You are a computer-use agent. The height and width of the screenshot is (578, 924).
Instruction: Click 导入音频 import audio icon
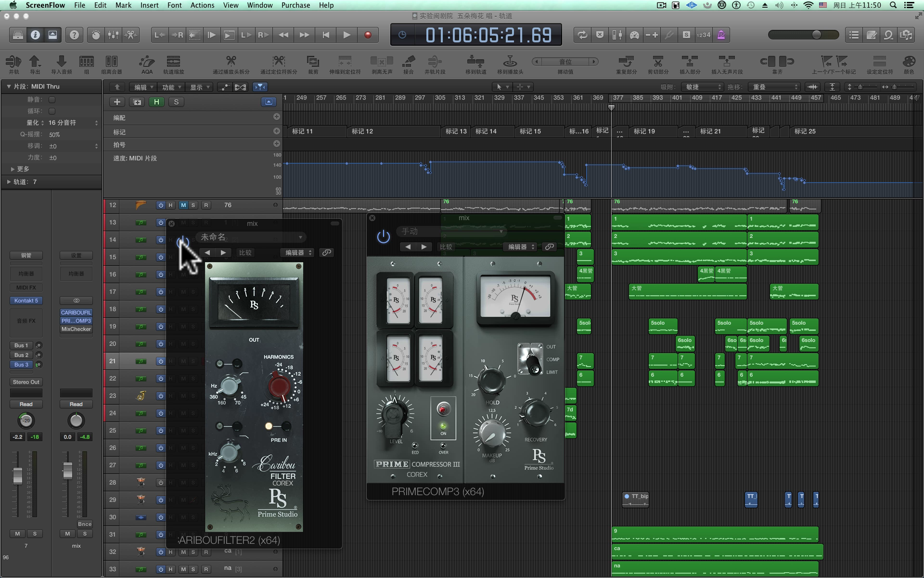[x=61, y=65]
